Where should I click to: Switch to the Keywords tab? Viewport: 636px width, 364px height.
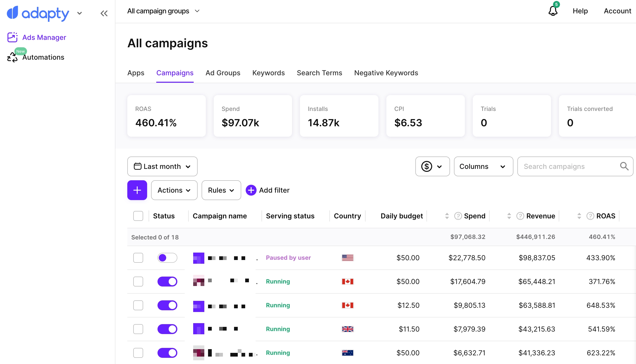click(x=268, y=73)
